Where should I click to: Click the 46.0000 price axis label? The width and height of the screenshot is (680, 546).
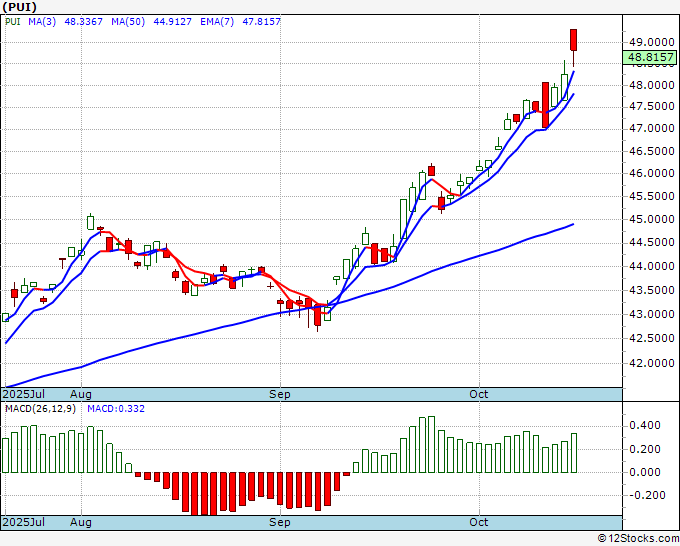(x=652, y=173)
